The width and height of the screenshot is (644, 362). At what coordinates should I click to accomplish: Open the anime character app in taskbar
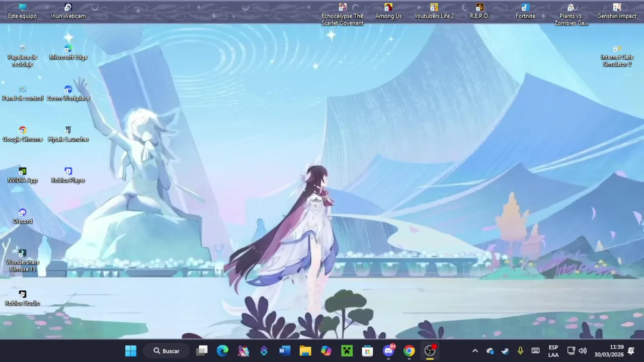[x=244, y=351]
